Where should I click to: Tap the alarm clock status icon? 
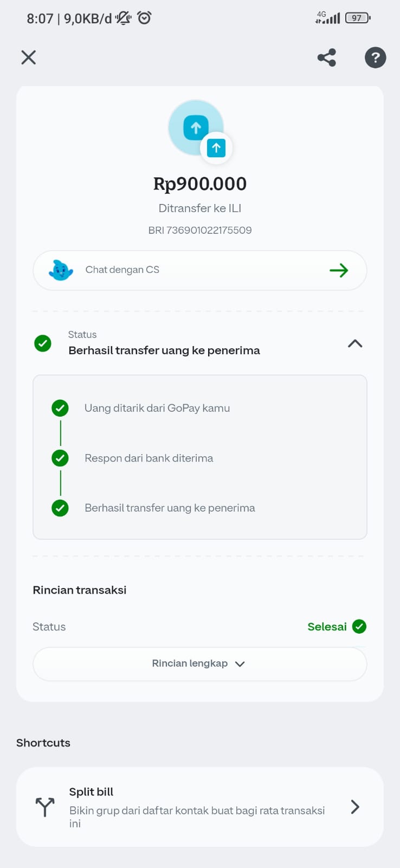tap(144, 18)
